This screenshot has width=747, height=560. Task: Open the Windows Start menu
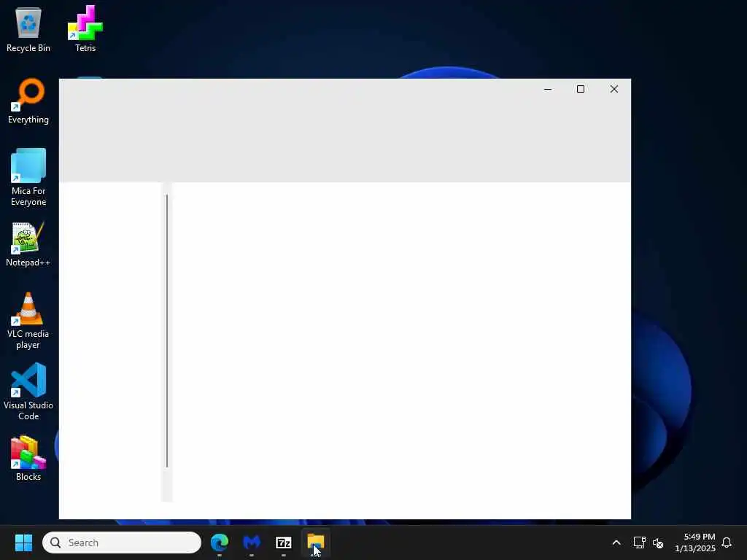(x=23, y=542)
